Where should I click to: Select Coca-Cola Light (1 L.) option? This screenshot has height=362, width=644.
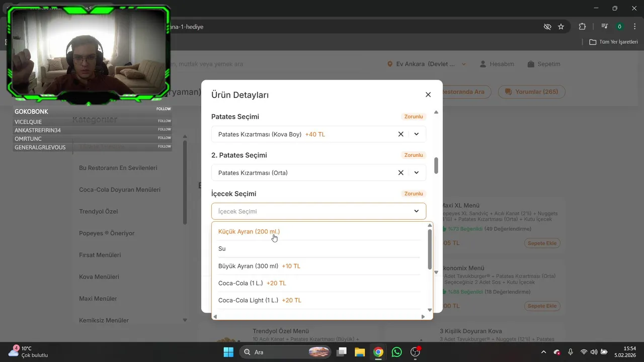(319, 300)
